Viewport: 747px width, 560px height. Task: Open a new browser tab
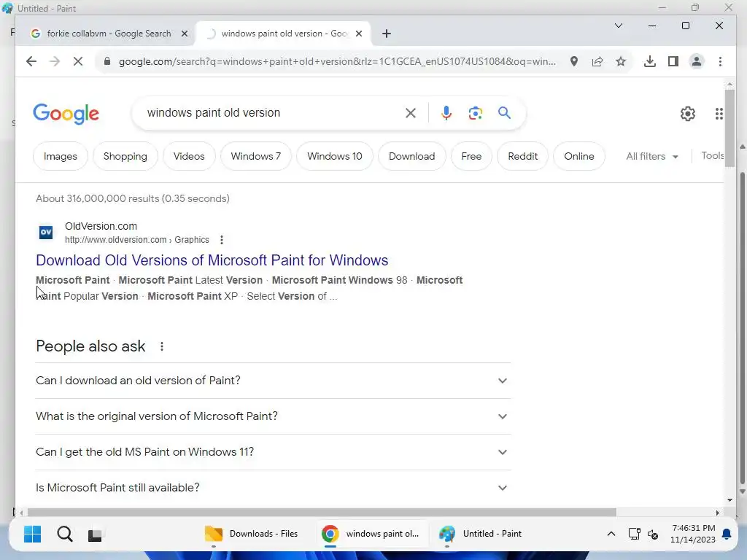coord(387,34)
